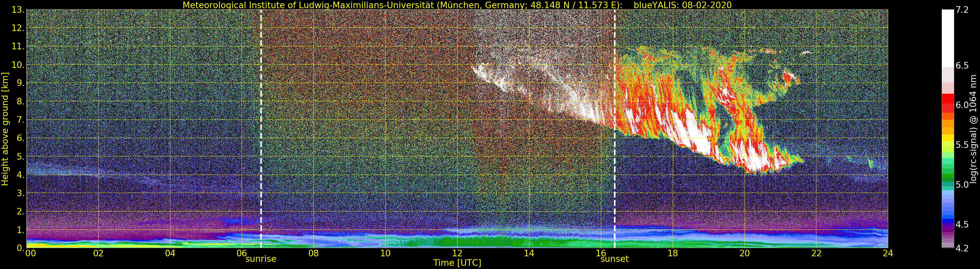Click the y-axis tick label '9.'
This screenshot has width=980, height=269.
click(x=21, y=83)
